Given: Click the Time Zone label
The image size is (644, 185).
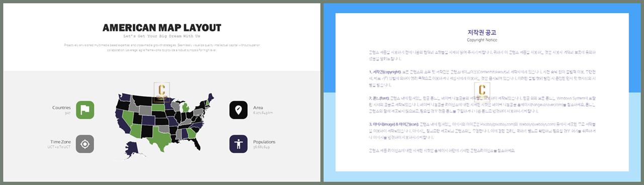Looking at the screenshot, I should coord(60,142).
